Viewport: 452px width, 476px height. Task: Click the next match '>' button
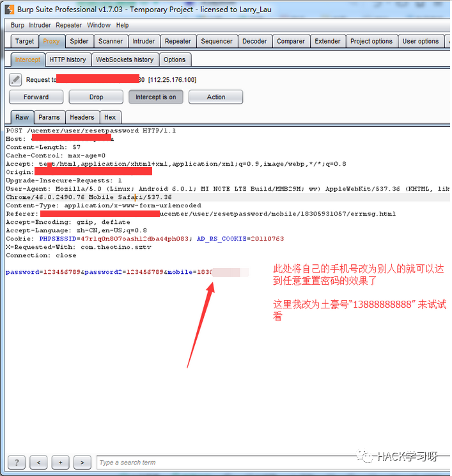coord(82,463)
